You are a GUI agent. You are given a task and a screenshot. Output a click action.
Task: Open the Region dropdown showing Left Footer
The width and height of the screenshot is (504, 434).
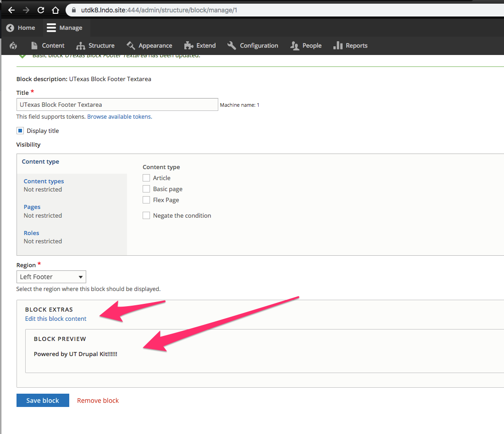pos(51,277)
